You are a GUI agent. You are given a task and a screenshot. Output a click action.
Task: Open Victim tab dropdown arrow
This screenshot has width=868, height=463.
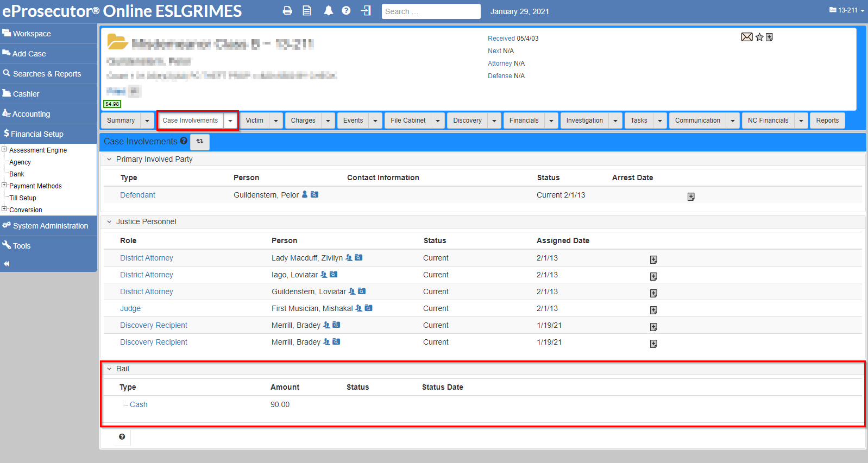click(x=276, y=120)
